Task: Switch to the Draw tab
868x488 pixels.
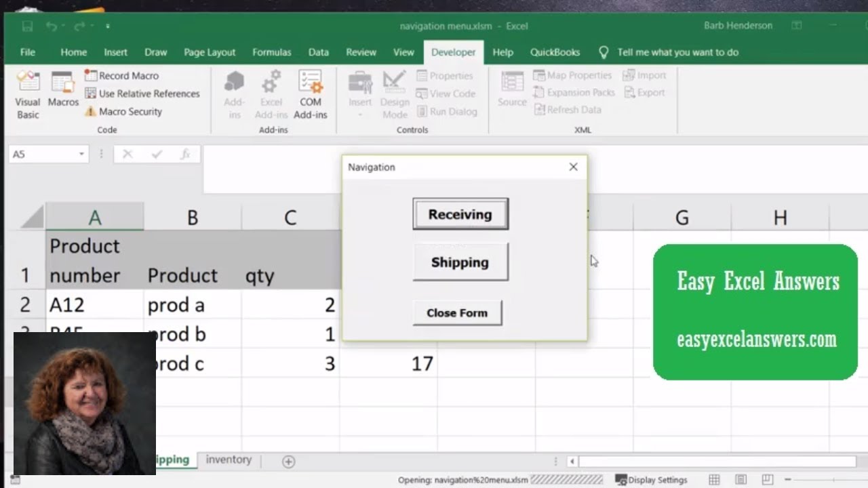Action: [155, 52]
